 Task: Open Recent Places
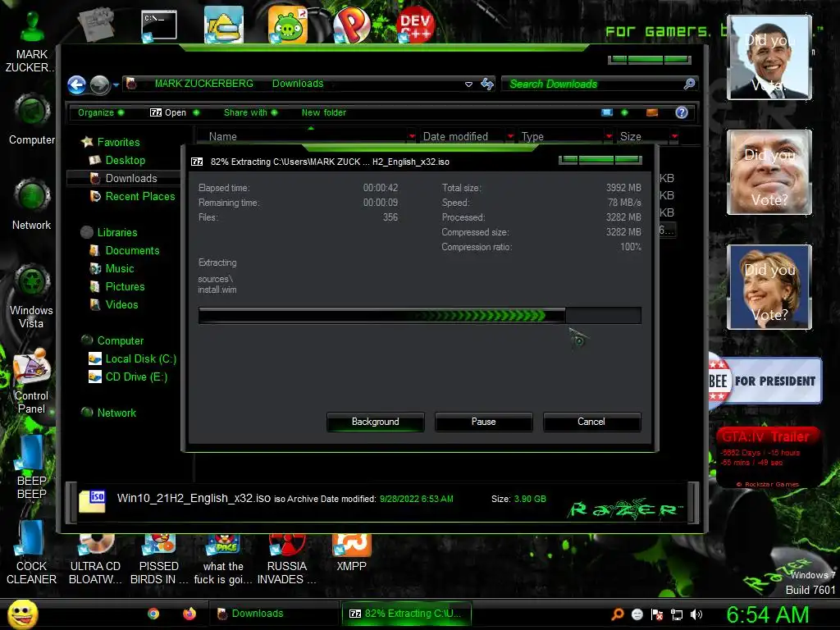click(x=139, y=197)
